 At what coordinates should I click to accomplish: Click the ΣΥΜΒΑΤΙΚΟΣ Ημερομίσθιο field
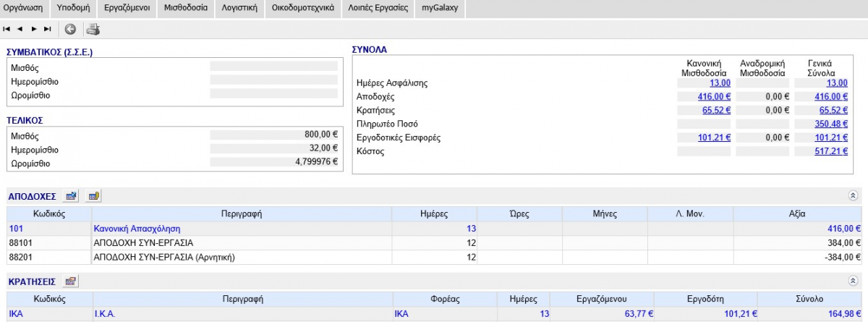(x=273, y=80)
